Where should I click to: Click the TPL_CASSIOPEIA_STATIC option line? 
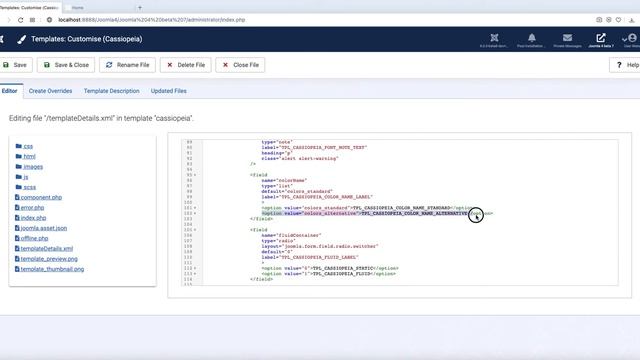pyautogui.click(x=330, y=268)
